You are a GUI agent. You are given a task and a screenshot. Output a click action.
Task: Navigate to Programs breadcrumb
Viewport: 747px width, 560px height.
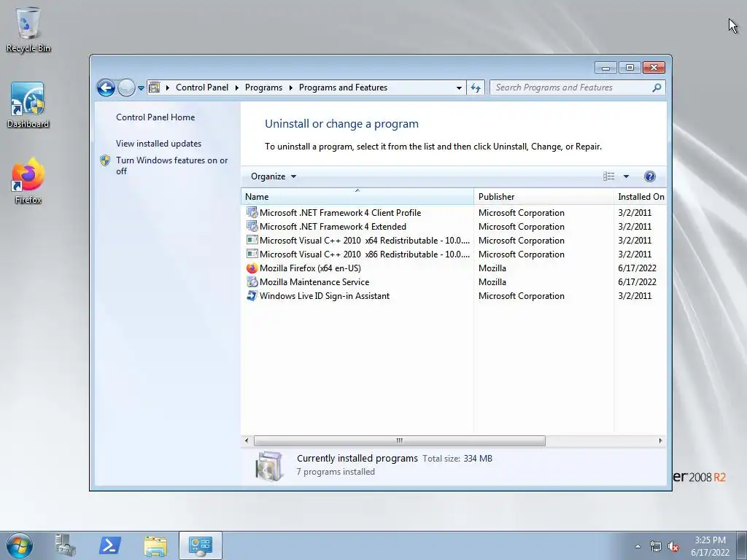tap(263, 87)
